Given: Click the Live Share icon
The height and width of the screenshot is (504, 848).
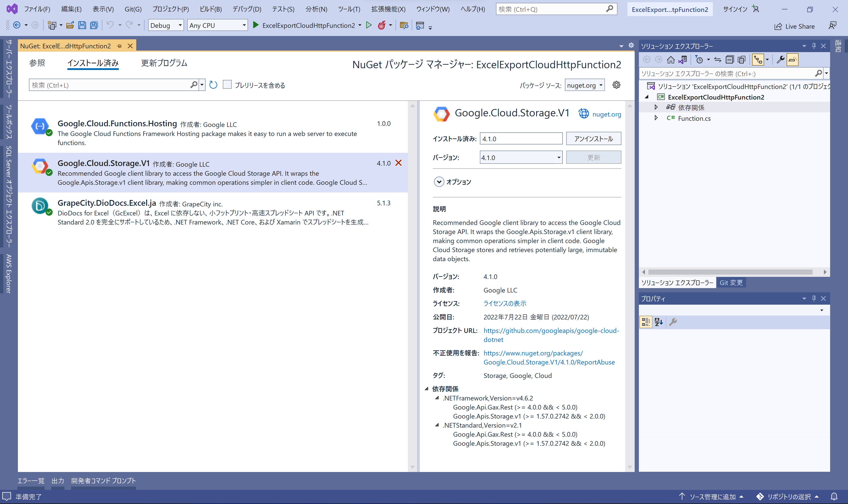Looking at the screenshot, I should click(778, 26).
